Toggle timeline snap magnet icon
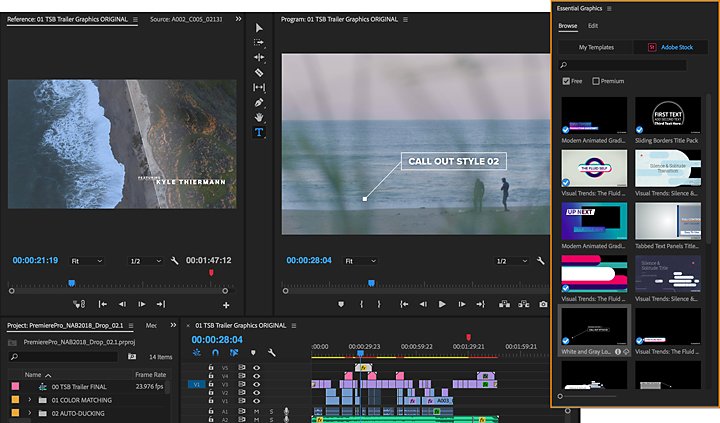The image size is (720, 423). pos(215,352)
